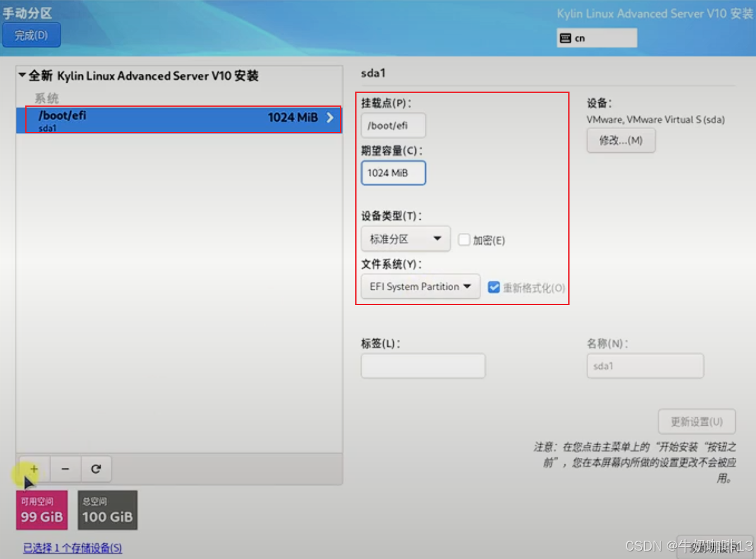Viewport: 756px width, 559px height.
Task: Toggle the 加密(E) encrypt checkbox
Action: click(464, 239)
